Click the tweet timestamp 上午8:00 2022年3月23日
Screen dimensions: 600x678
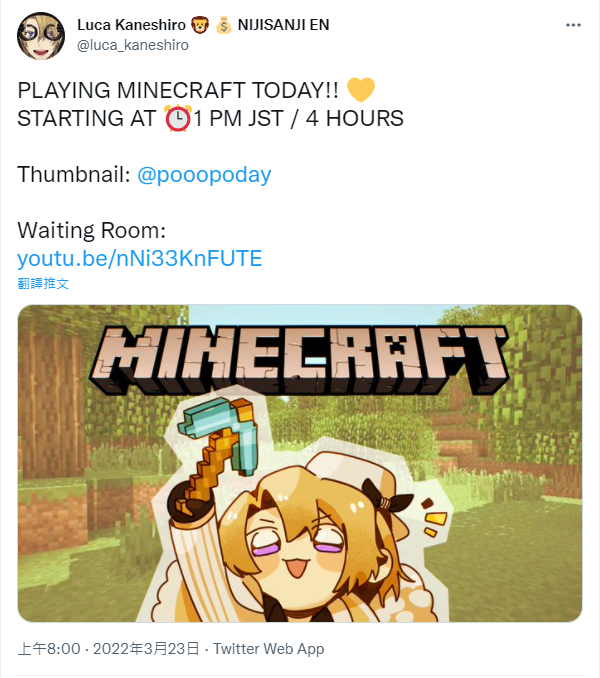tap(109, 649)
